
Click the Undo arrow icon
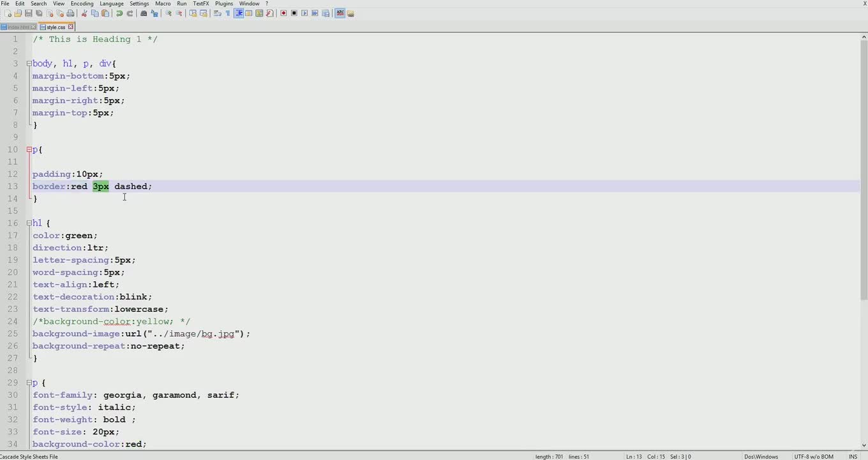click(x=119, y=13)
